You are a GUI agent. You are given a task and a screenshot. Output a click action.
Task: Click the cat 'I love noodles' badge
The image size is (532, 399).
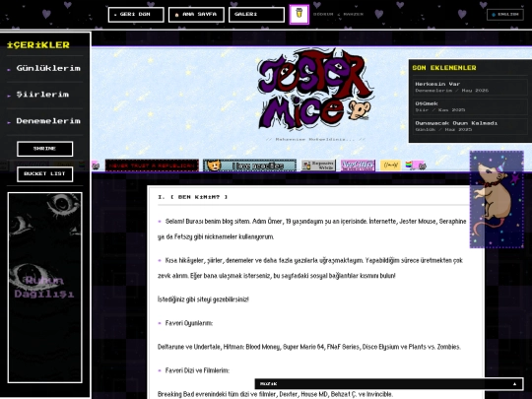coord(249,166)
